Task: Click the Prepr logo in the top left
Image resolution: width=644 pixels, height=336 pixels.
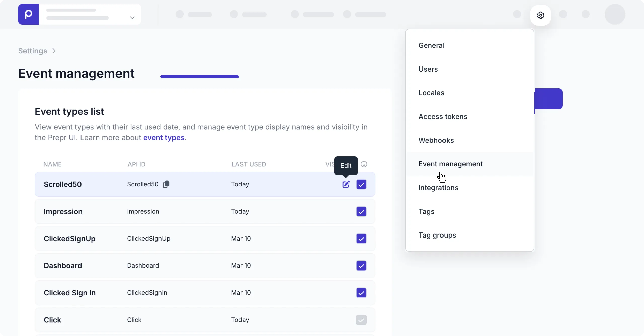Action: 28,14
